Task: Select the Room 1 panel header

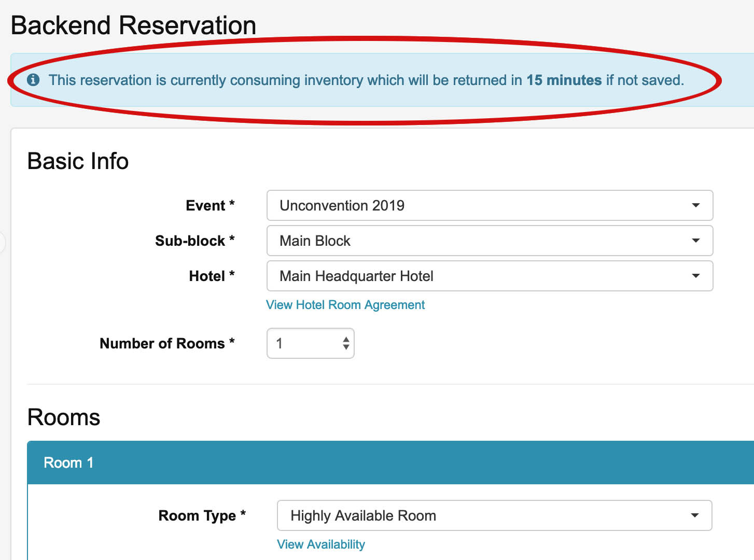Action: pos(390,463)
